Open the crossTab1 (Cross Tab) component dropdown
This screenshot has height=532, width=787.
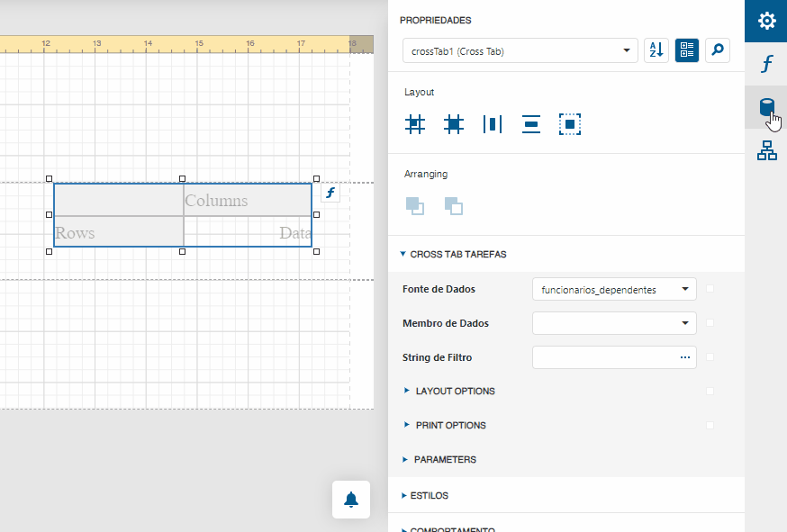coord(520,51)
